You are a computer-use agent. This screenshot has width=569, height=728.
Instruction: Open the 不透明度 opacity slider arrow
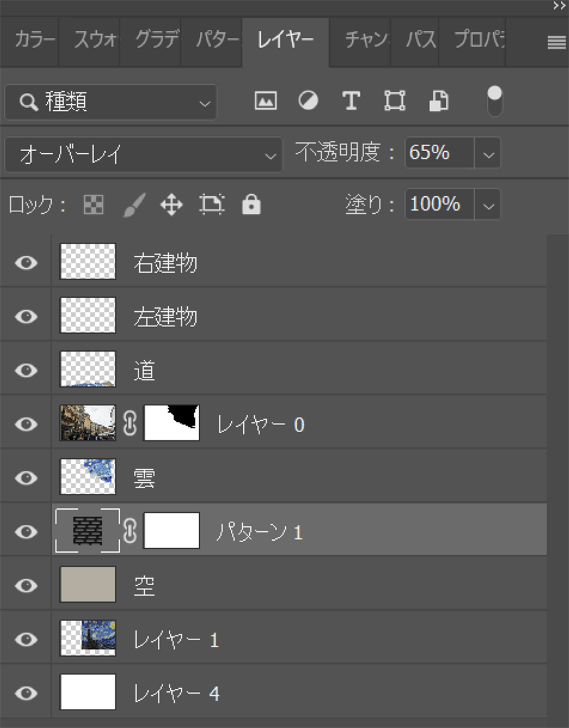[x=488, y=153]
